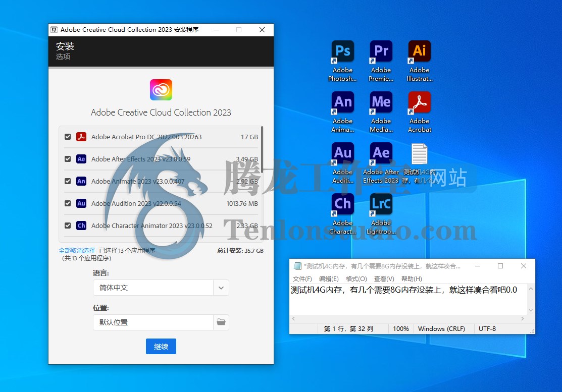Uncheck Adobe Audition 2023 checkbox
This screenshot has width=562, height=392.
click(x=68, y=203)
